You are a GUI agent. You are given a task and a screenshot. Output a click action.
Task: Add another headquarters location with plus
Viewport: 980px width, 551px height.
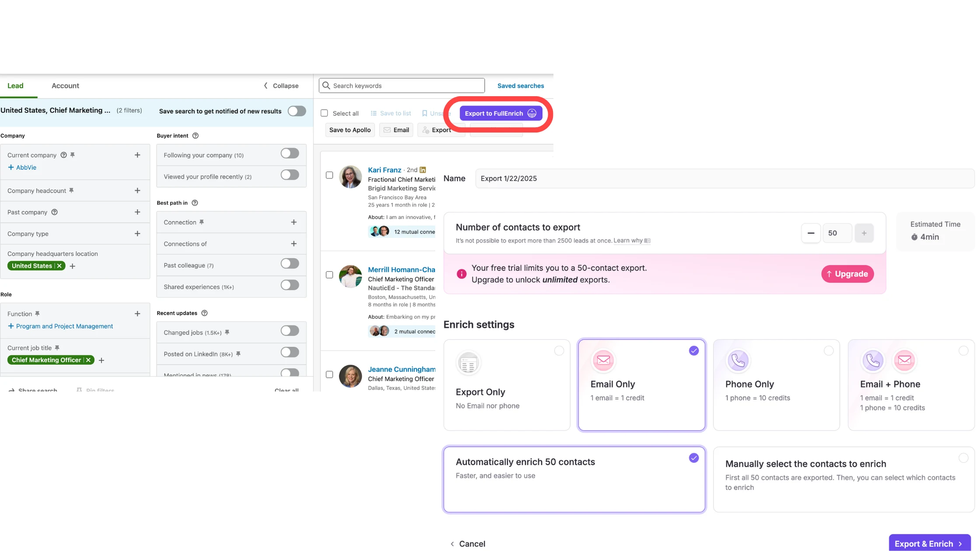pyautogui.click(x=73, y=266)
